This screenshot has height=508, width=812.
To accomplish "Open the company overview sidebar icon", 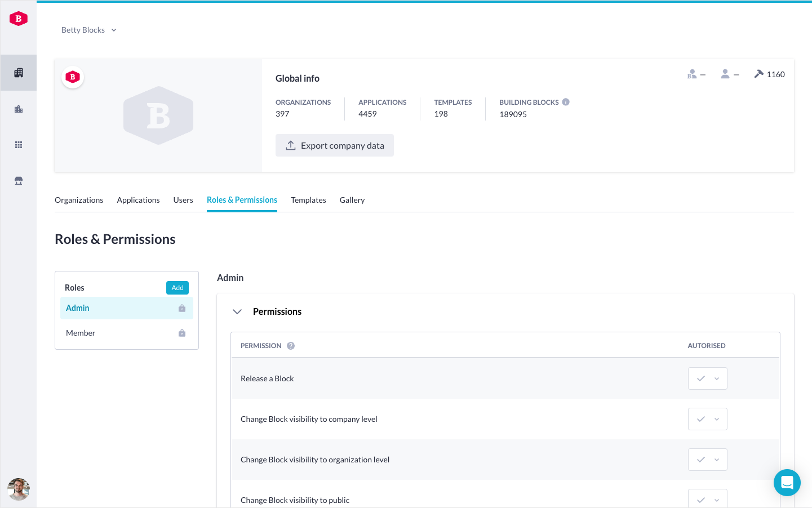I will pos(19,73).
